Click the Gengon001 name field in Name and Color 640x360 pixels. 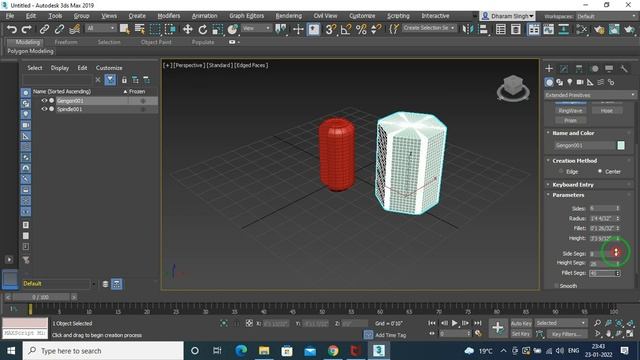coord(584,145)
